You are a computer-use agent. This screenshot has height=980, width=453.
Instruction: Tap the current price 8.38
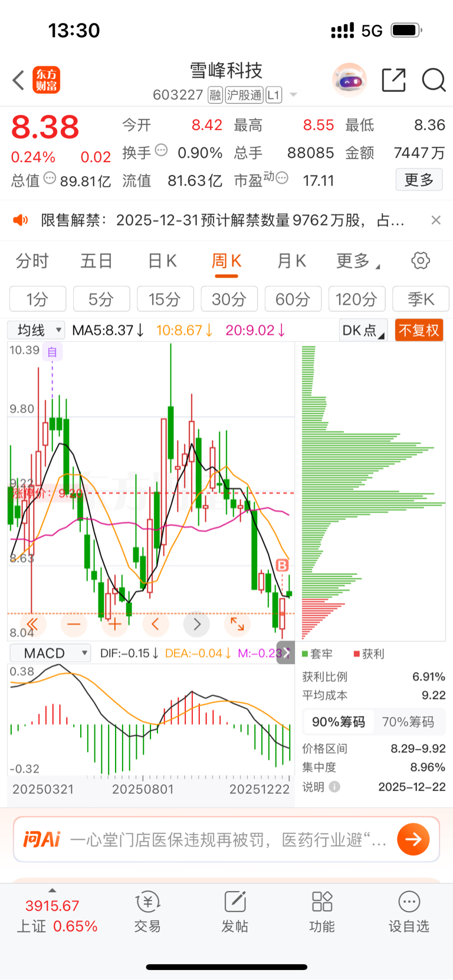(45, 127)
